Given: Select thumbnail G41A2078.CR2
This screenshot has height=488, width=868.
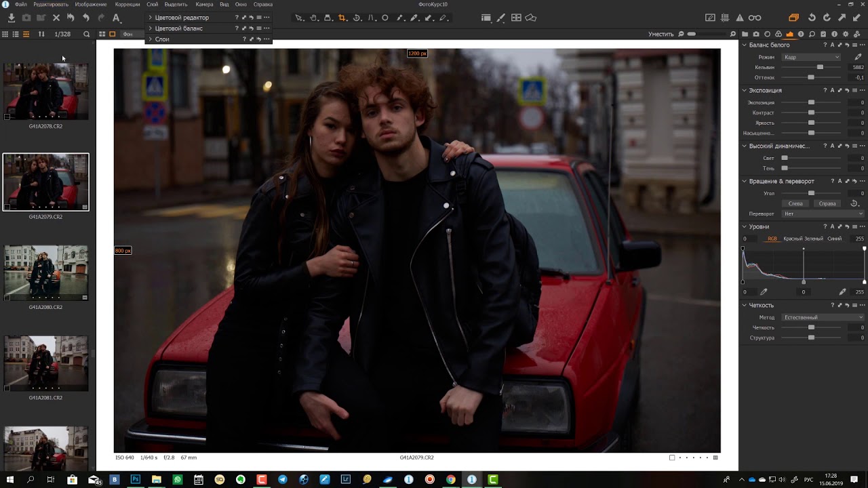Looking at the screenshot, I should 45,91.
